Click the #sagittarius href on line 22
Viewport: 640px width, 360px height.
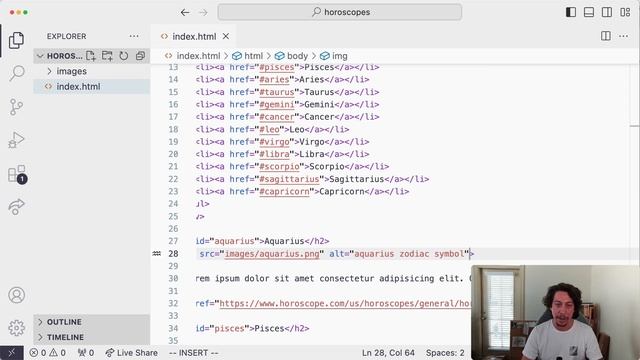(289, 179)
